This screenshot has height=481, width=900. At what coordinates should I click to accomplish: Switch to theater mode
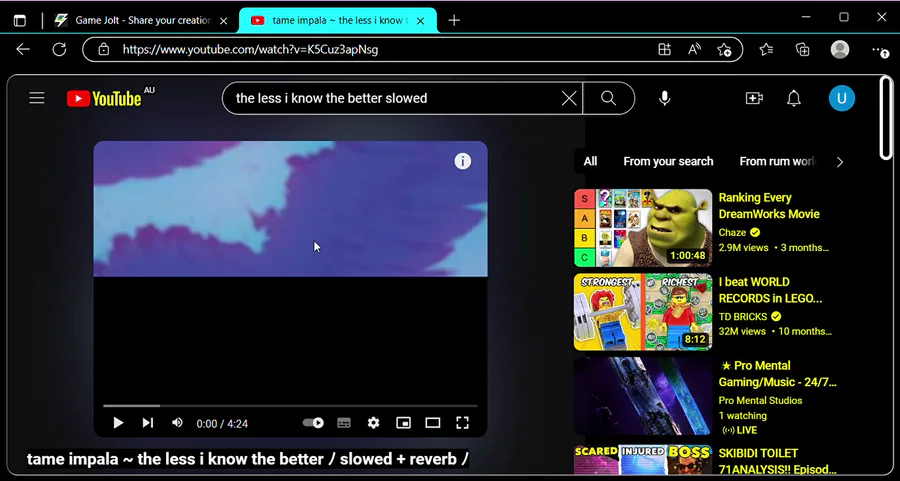pos(433,423)
